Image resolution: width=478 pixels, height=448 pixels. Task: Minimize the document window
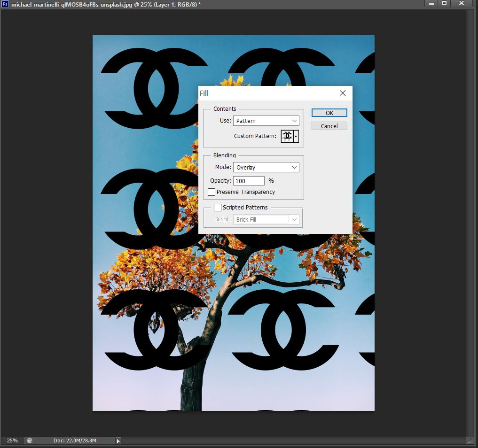click(431, 4)
